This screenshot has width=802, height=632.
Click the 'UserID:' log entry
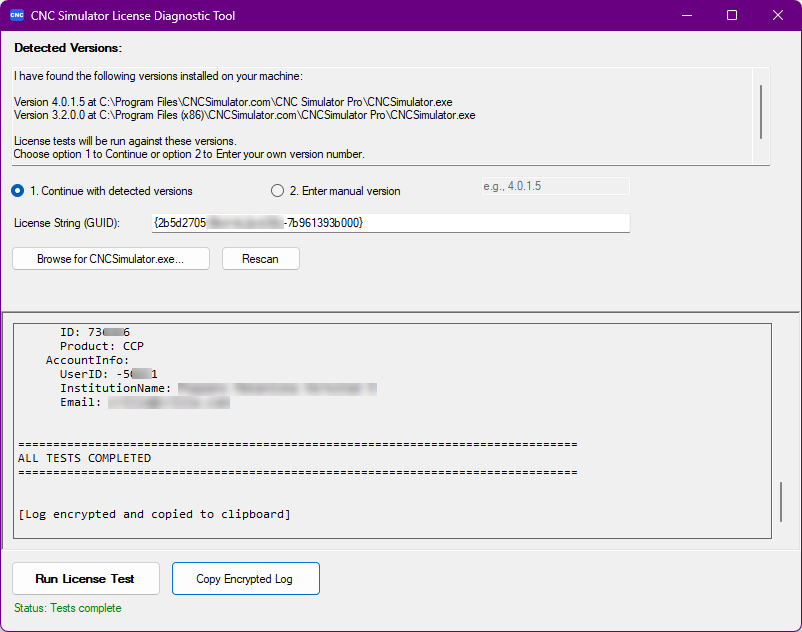108,374
